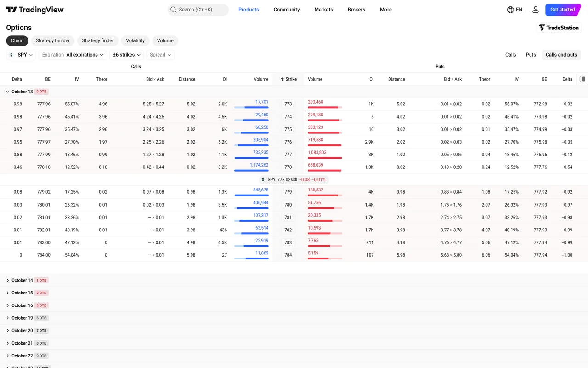Expand the October 14 expiration
The height and width of the screenshot is (368, 588).
pyautogui.click(x=8, y=280)
